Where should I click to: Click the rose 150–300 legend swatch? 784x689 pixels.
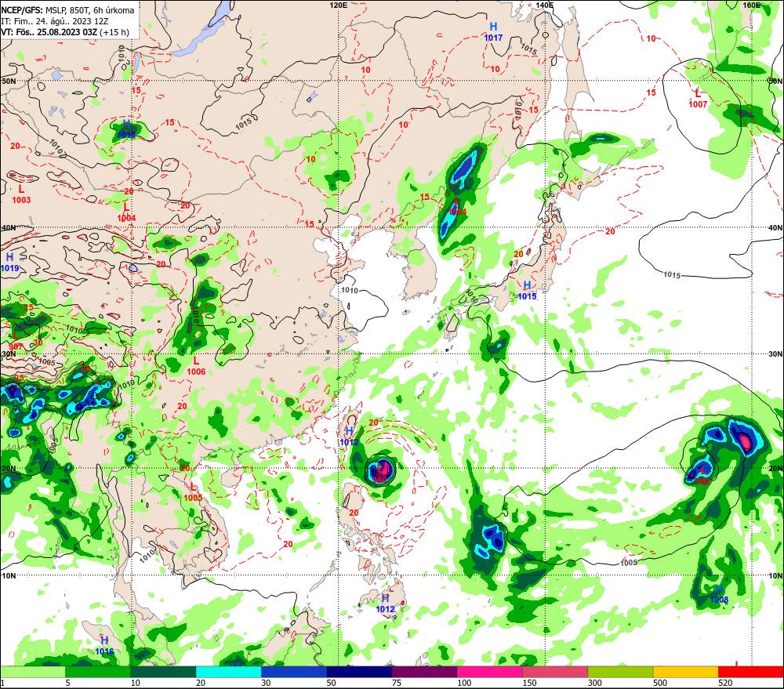point(555,672)
